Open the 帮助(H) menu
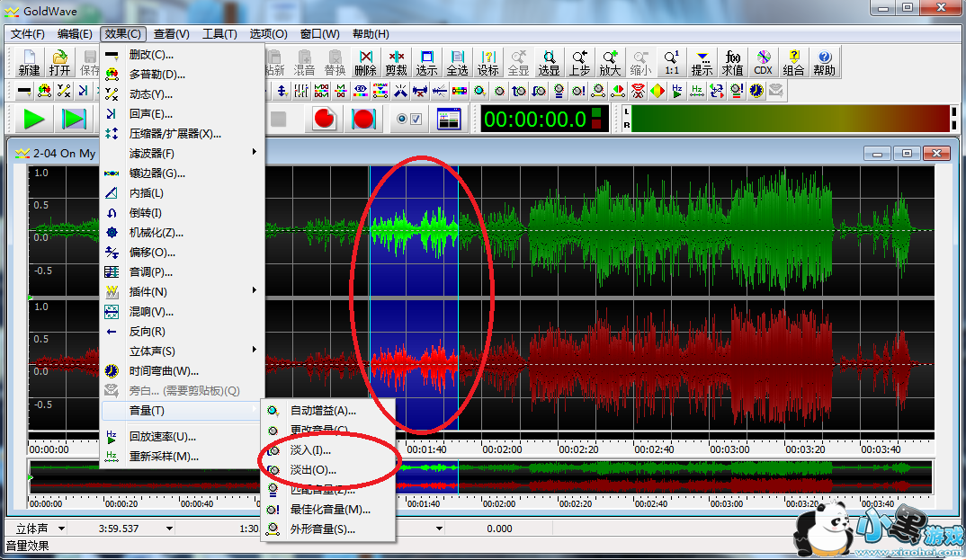 (x=371, y=34)
